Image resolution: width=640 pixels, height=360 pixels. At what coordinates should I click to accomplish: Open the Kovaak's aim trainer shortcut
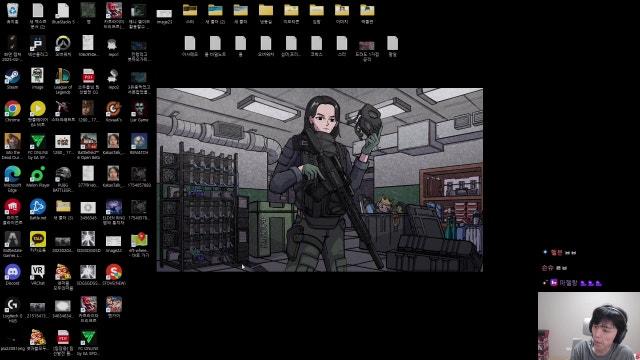(x=113, y=111)
